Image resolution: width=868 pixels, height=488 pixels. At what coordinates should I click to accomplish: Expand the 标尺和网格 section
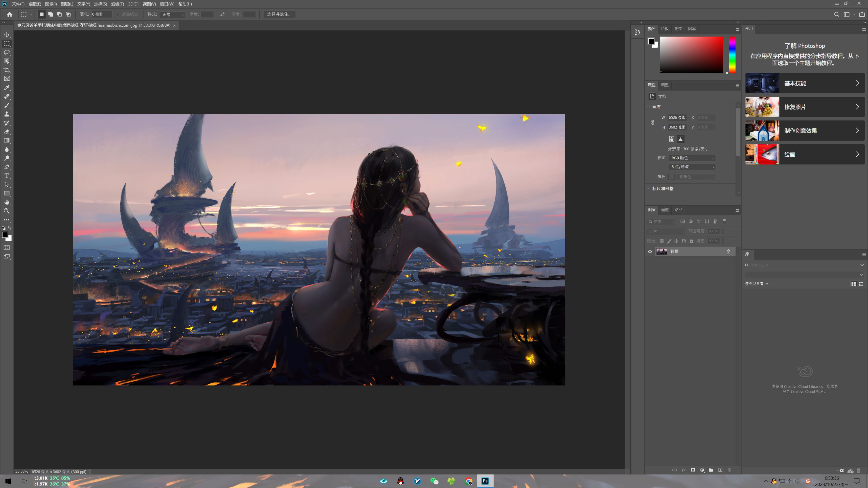663,189
